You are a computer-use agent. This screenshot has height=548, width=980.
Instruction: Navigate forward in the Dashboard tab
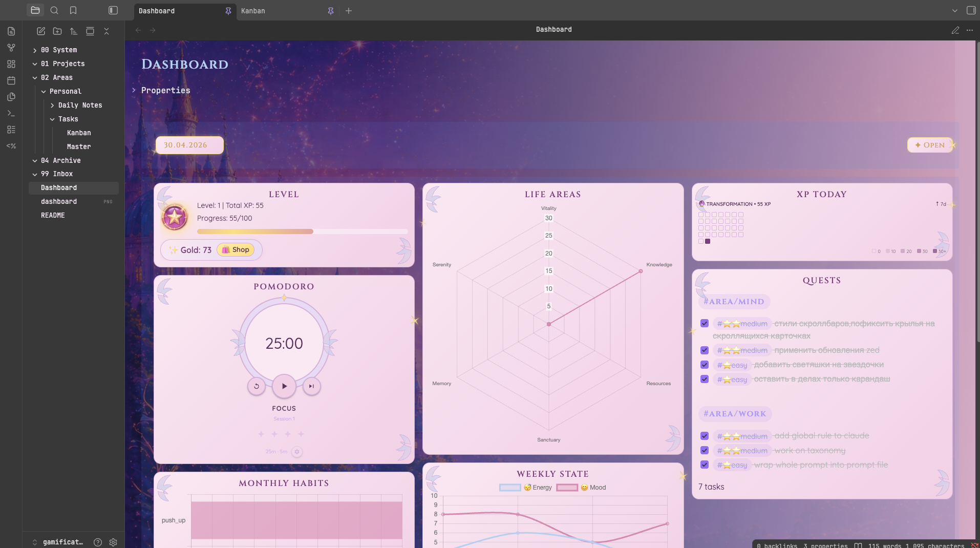[x=153, y=30]
